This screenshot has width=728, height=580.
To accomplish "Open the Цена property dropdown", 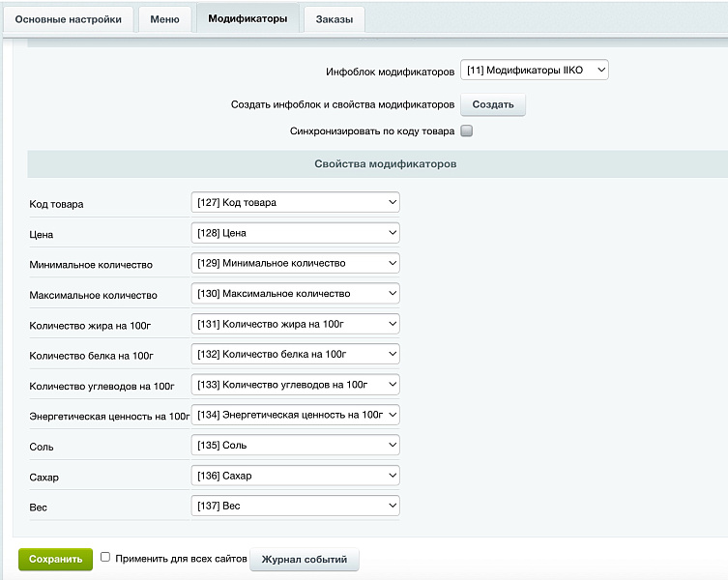I will 296,233.
